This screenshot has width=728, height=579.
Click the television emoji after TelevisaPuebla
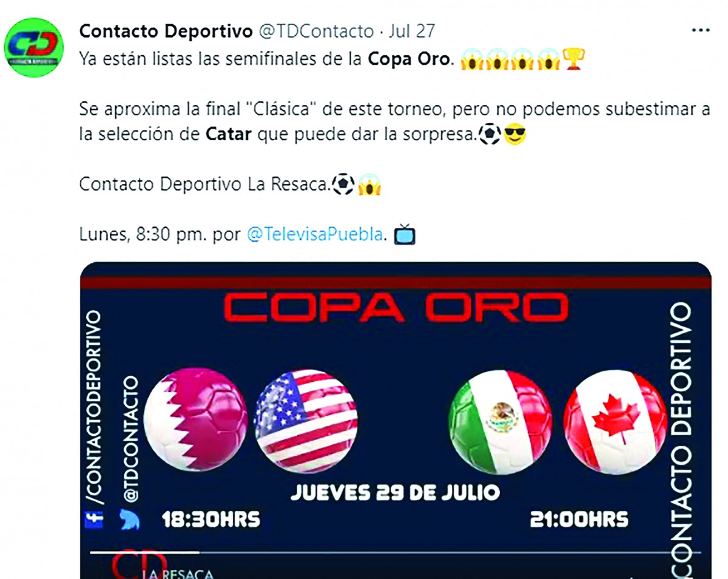click(x=405, y=234)
